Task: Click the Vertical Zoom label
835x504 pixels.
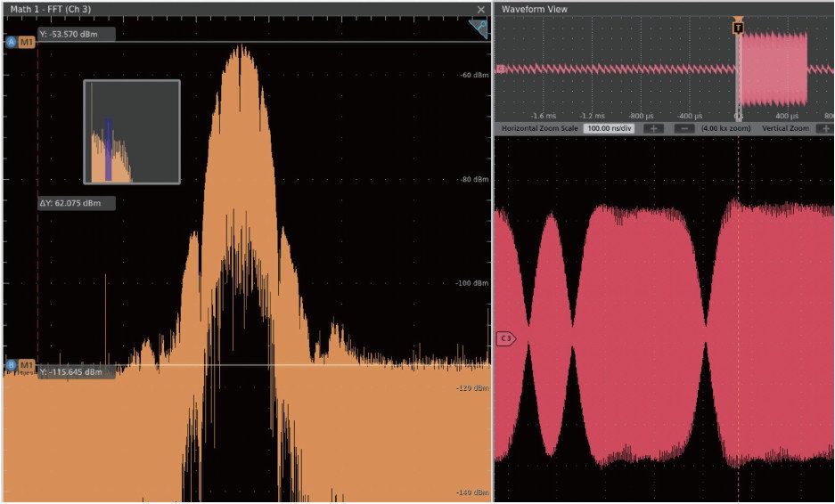Action: pyautogui.click(x=785, y=128)
